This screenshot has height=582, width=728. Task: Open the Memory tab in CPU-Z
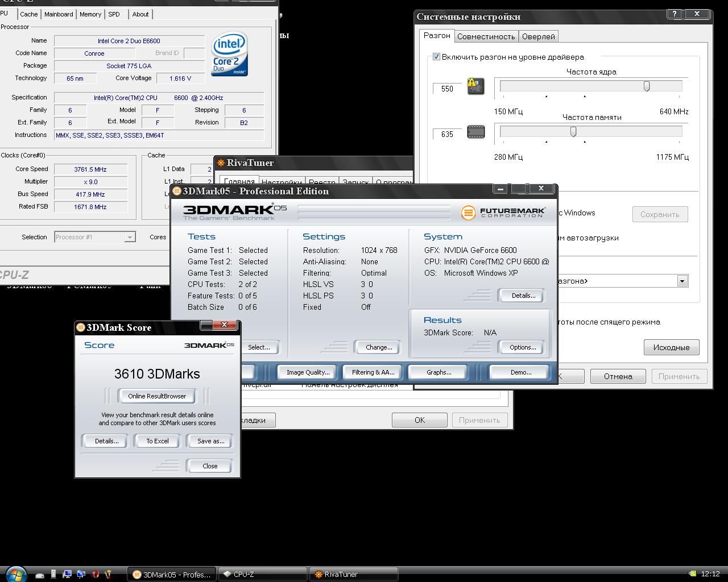pos(90,14)
